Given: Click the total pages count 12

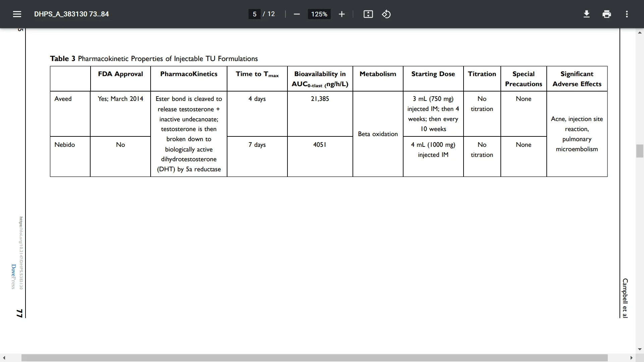Looking at the screenshot, I should [x=271, y=14].
